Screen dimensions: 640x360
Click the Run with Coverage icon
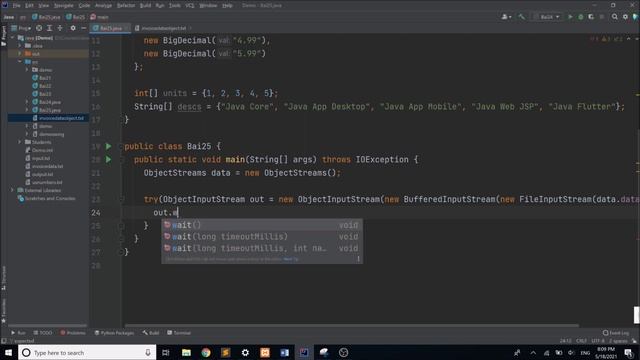[591, 17]
